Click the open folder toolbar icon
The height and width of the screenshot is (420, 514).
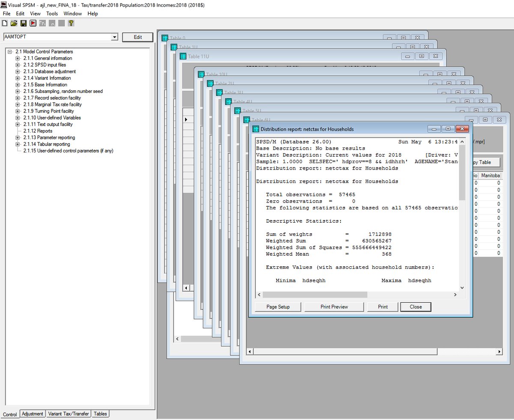tap(14, 23)
